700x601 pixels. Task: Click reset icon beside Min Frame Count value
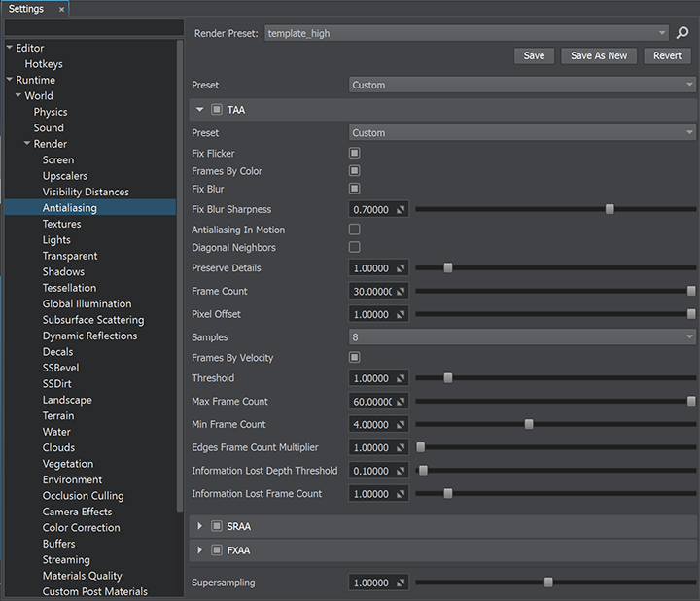(401, 425)
